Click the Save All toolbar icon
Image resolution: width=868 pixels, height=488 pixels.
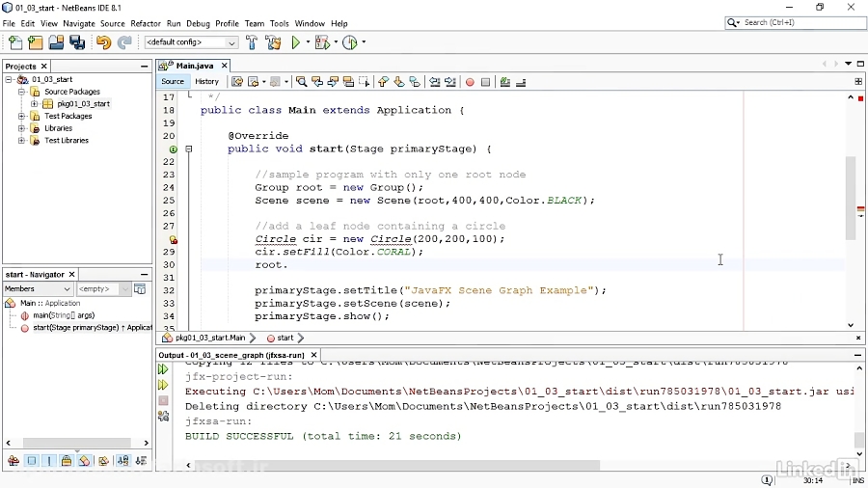click(77, 42)
